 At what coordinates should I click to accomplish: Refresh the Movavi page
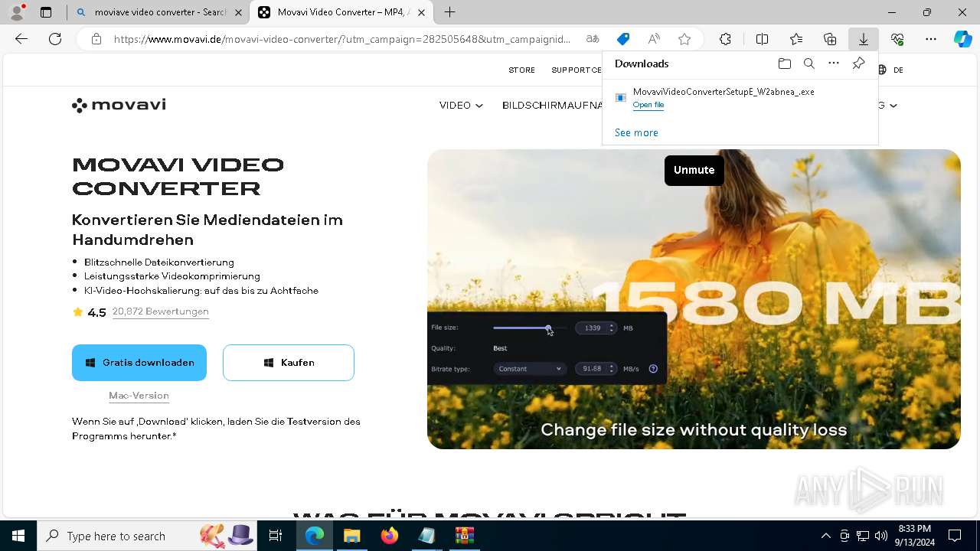click(x=55, y=39)
